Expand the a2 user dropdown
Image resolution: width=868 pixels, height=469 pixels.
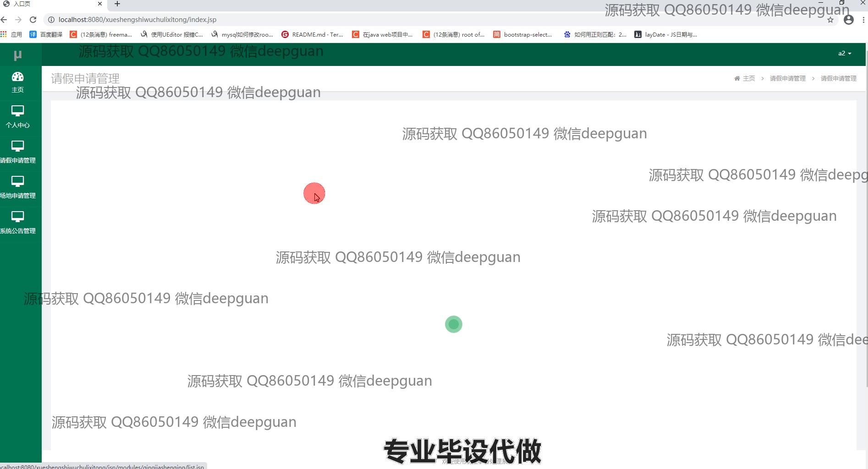pyautogui.click(x=845, y=54)
